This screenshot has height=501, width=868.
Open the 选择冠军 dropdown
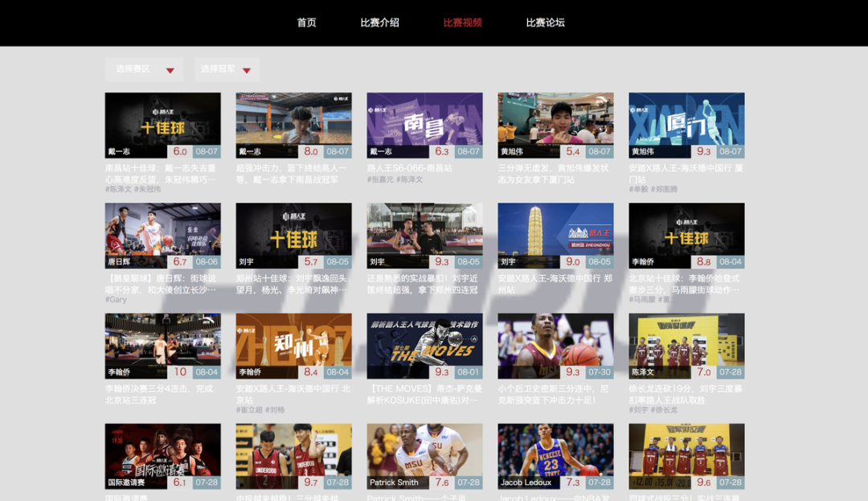tap(227, 70)
